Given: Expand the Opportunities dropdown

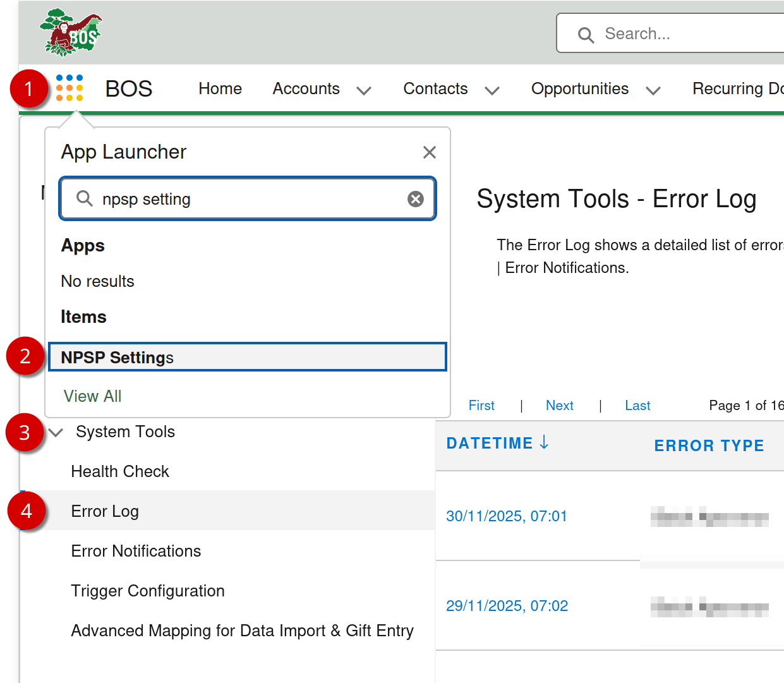Looking at the screenshot, I should (653, 90).
